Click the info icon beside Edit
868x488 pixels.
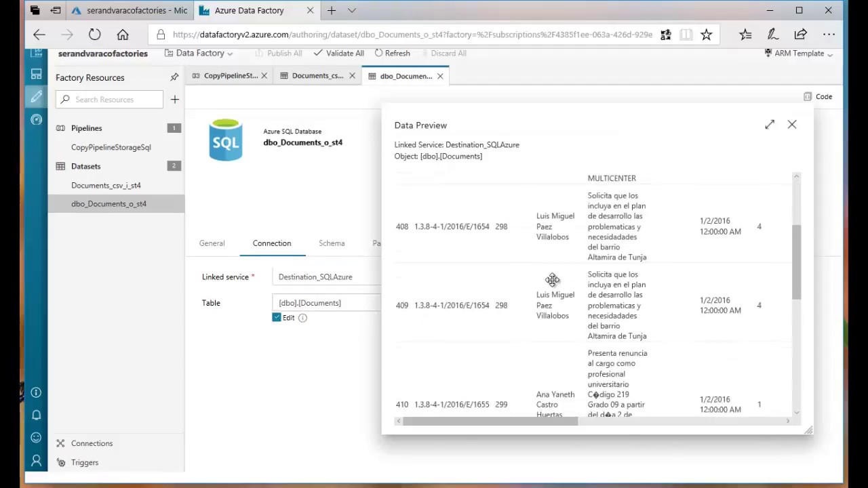point(302,318)
